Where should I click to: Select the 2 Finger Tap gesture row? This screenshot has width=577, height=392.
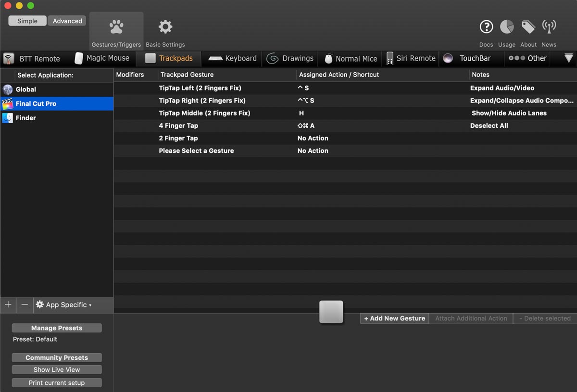click(x=345, y=138)
